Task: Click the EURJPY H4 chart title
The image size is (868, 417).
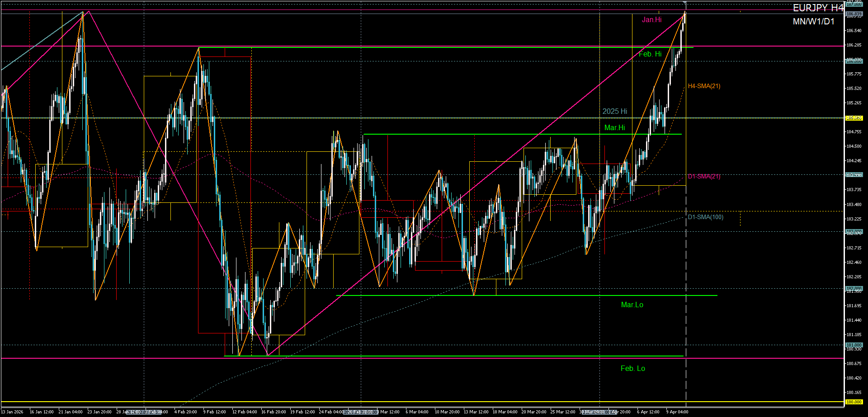Action: click(818, 8)
